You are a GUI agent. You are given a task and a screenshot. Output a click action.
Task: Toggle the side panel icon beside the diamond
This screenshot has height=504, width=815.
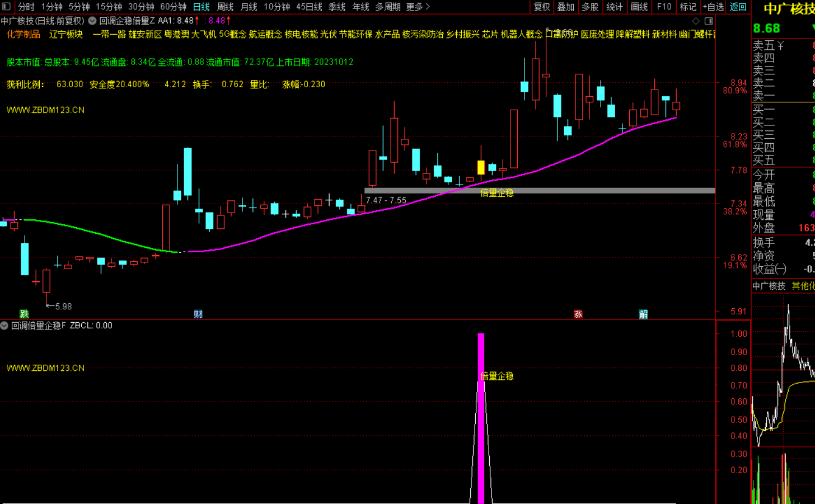point(709,21)
